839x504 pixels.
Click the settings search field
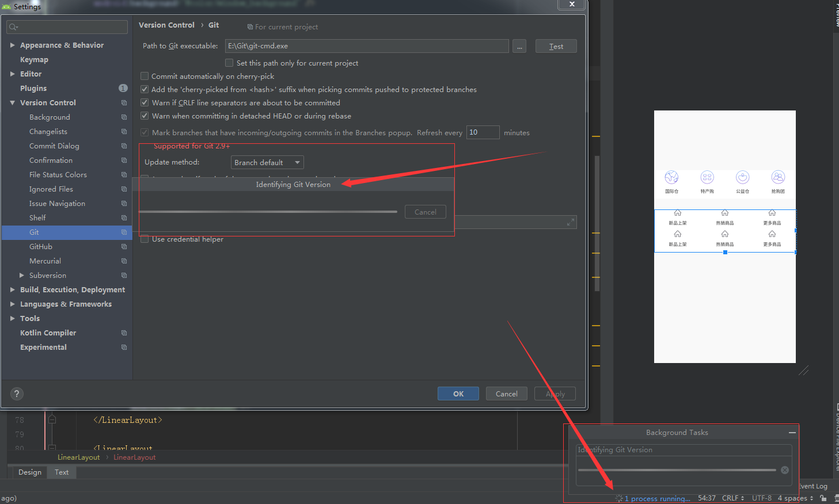(x=67, y=27)
